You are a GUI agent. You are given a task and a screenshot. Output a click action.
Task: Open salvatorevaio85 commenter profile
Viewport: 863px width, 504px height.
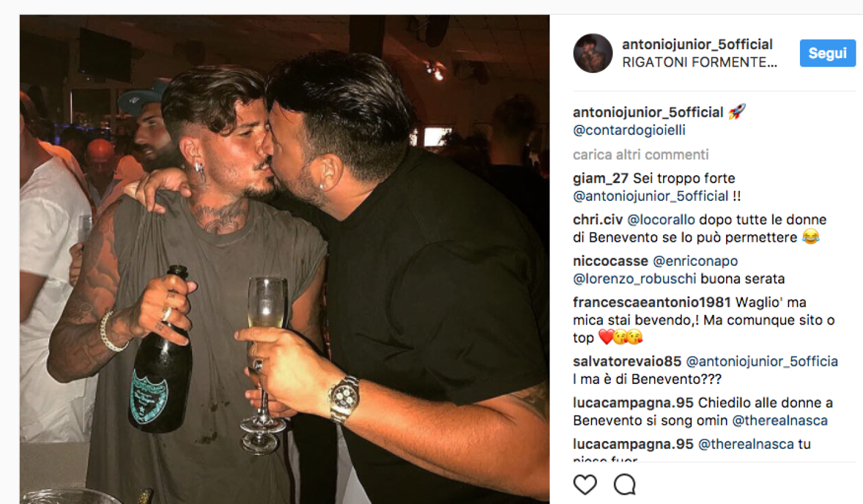coord(628,362)
